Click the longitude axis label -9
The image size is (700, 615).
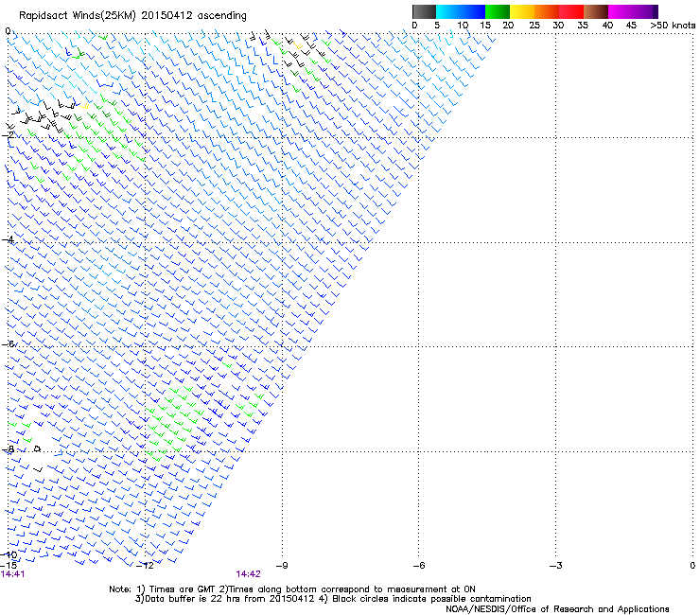pos(282,566)
